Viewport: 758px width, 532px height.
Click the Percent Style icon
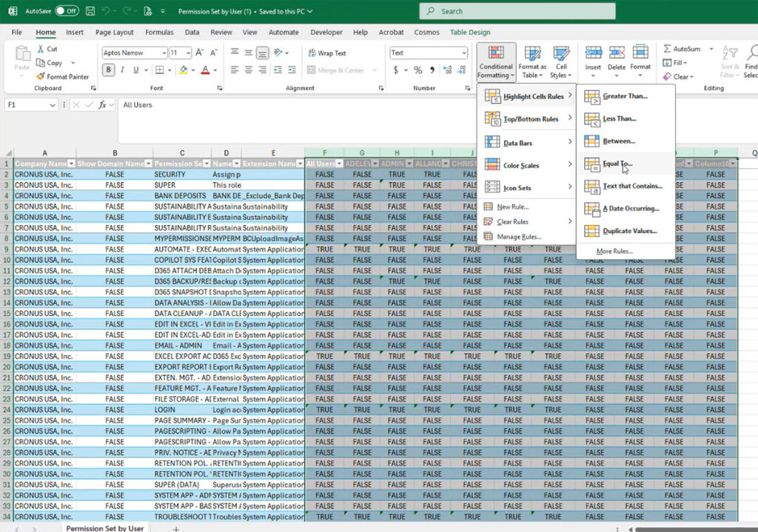(418, 70)
